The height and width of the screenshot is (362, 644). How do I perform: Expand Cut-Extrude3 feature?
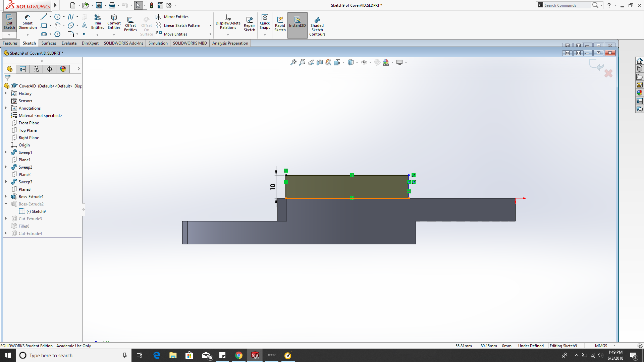coord(6,219)
